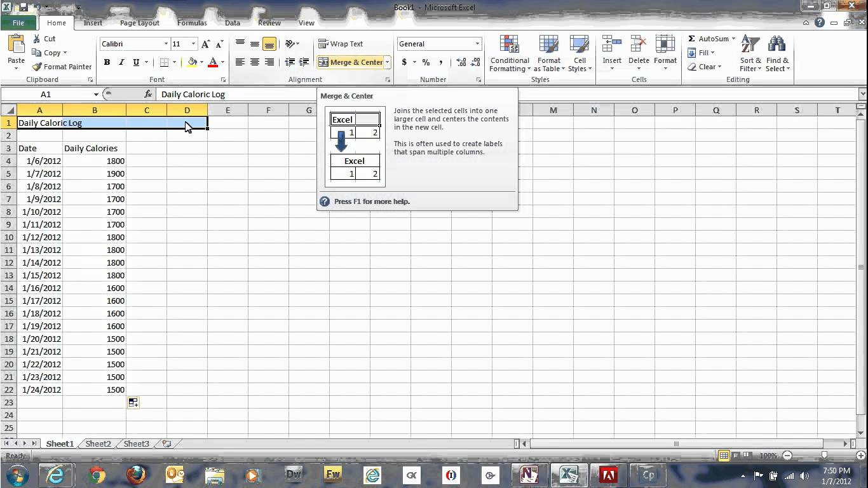Toggle Middle Align vertical alignment
The width and height of the screenshot is (868, 488).
255,44
